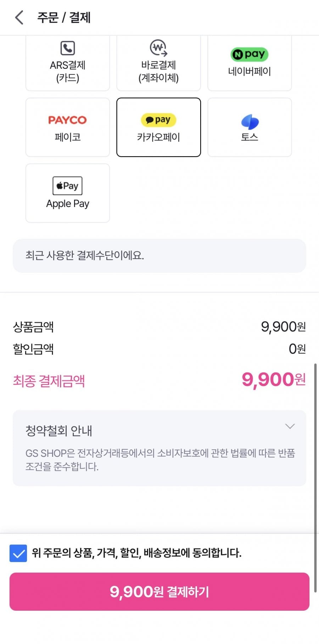Choose the 바로결제 account transfer icon
319x644 pixels.
[158, 48]
